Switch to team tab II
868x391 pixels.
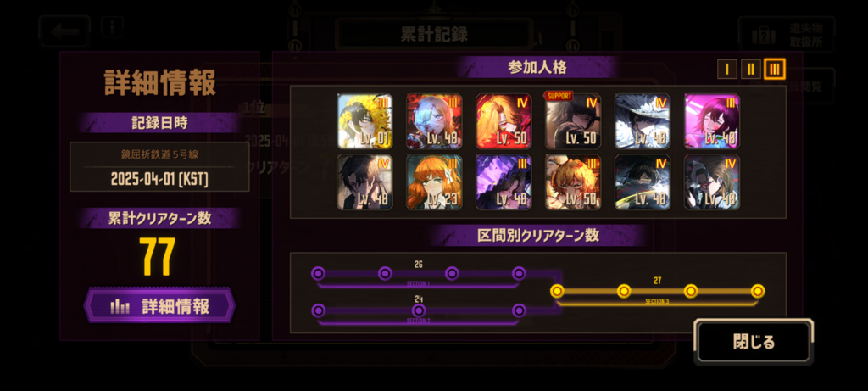pyautogui.click(x=751, y=70)
